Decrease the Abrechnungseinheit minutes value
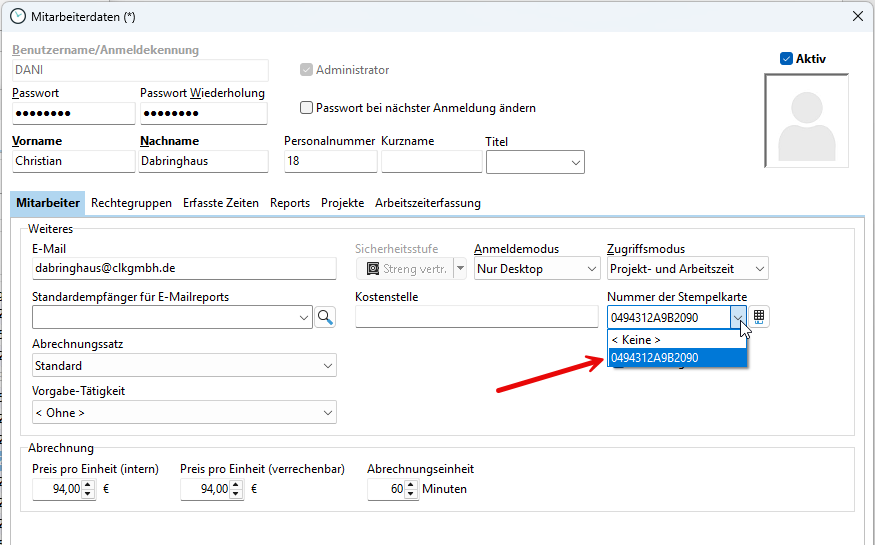This screenshot has height=545, width=875. (x=409, y=494)
